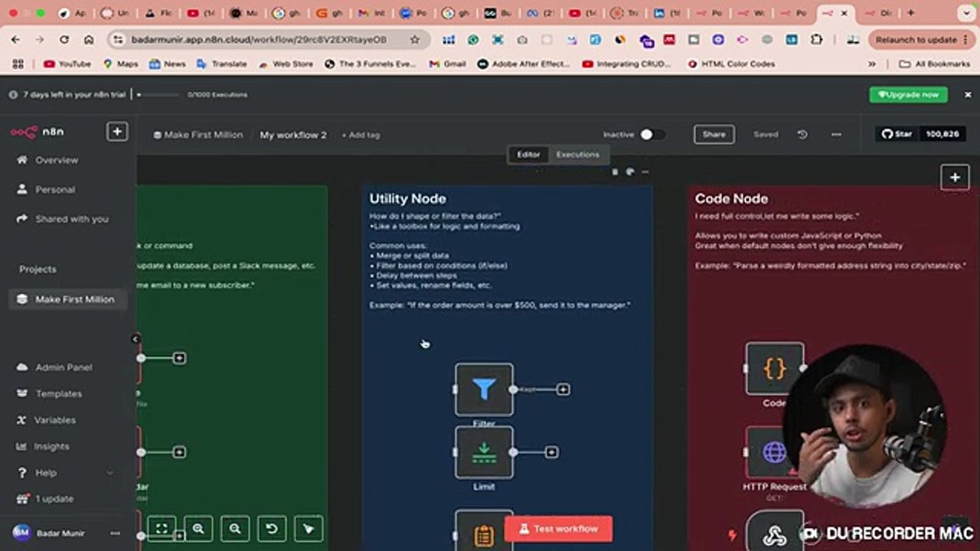Toggle the workflow Inactive switch

tap(652, 135)
